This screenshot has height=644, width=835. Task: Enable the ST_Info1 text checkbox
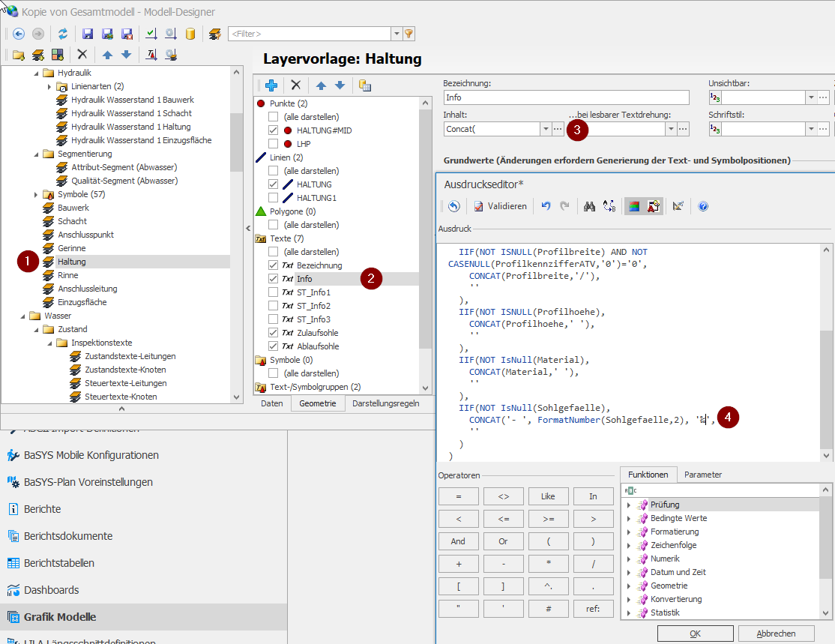(274, 292)
